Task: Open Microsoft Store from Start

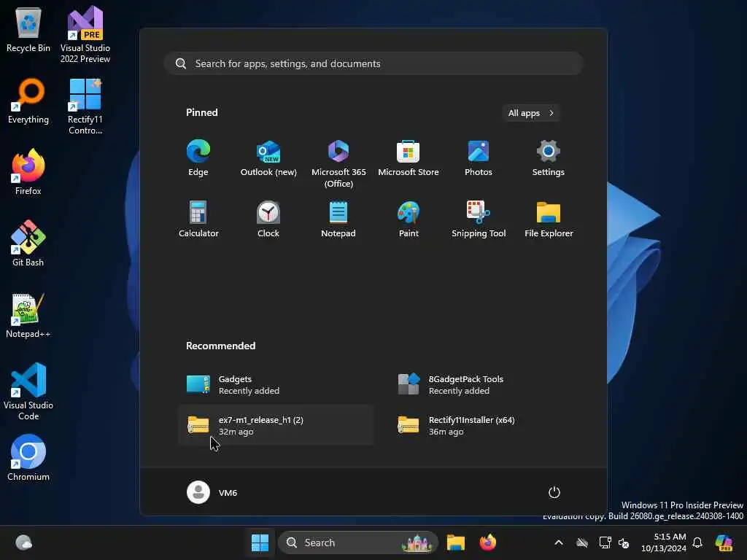Action: coord(409,158)
